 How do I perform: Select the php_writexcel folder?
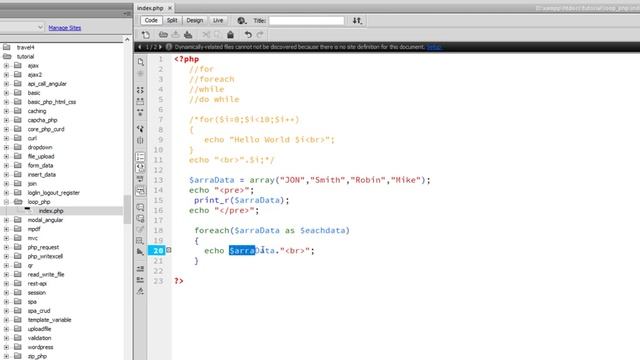coord(45,256)
